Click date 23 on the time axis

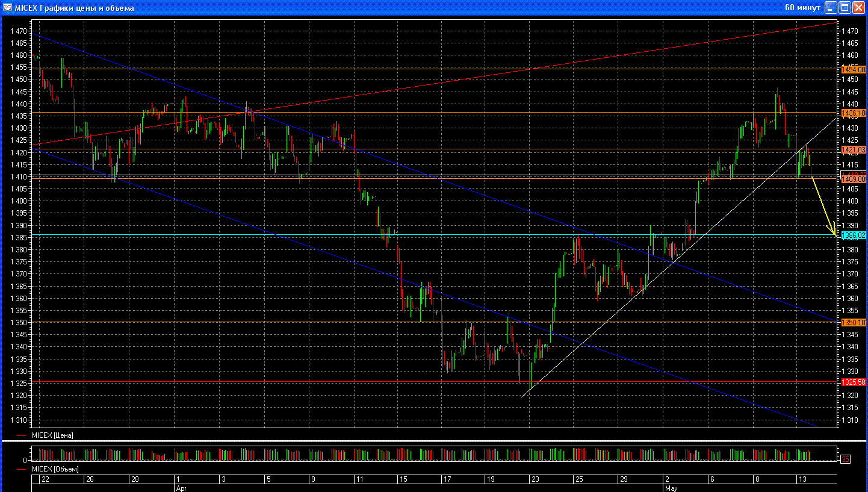(x=535, y=479)
